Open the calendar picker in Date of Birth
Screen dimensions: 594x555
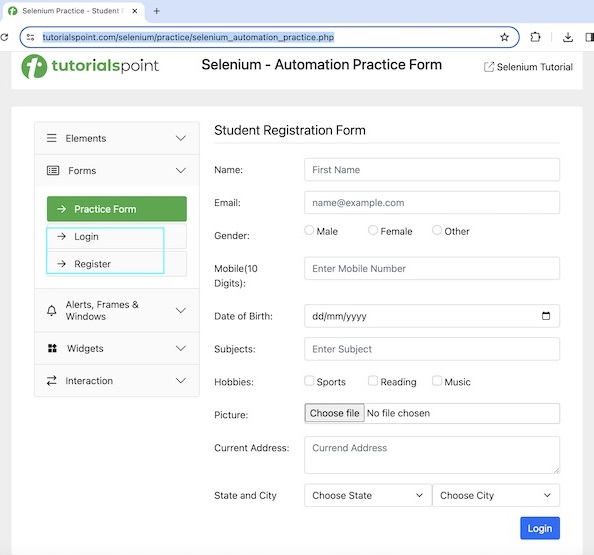[x=546, y=316]
